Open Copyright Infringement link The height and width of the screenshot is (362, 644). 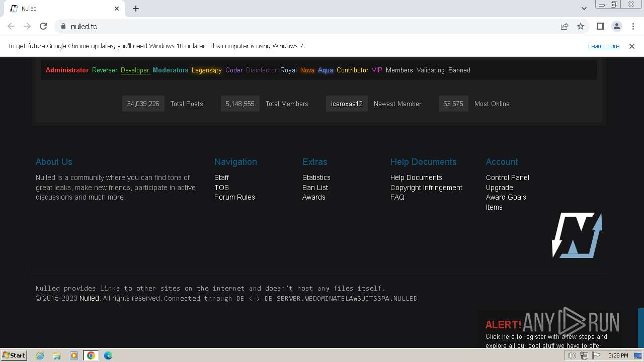(426, 188)
